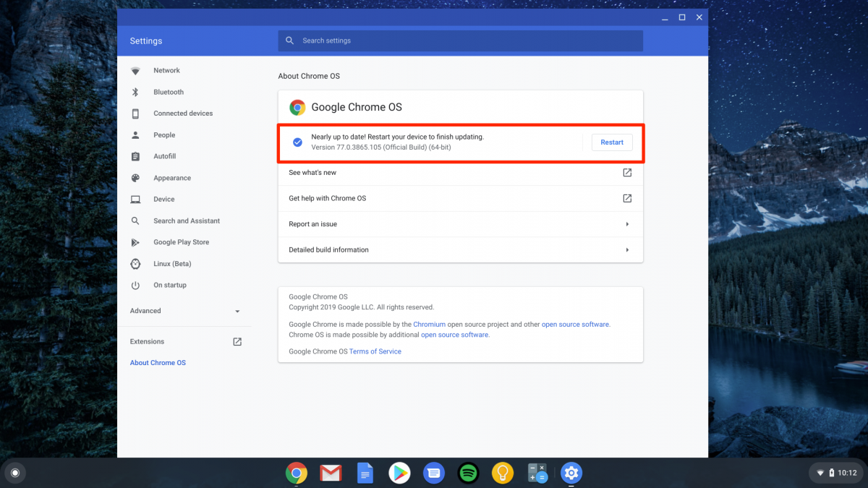This screenshot has height=488, width=868.
Task: Open Gmail from the shelf
Action: click(331, 474)
